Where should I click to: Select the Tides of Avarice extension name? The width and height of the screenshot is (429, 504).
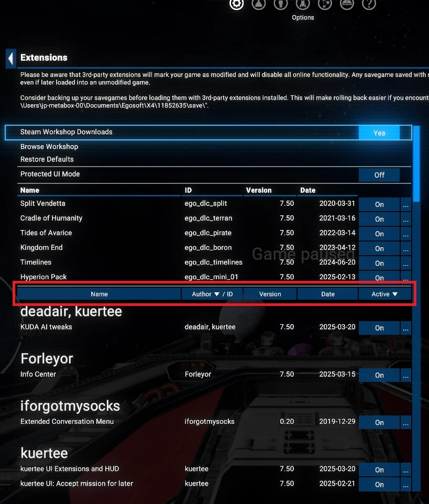click(x=46, y=233)
